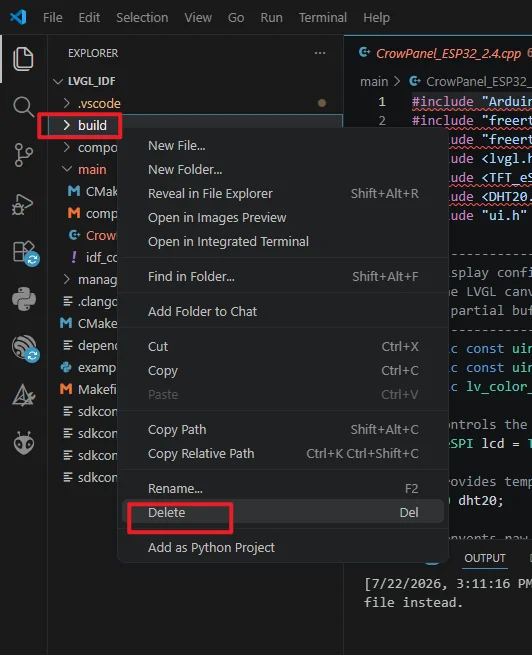Switch to the OUTPUT panel tab

point(485,558)
